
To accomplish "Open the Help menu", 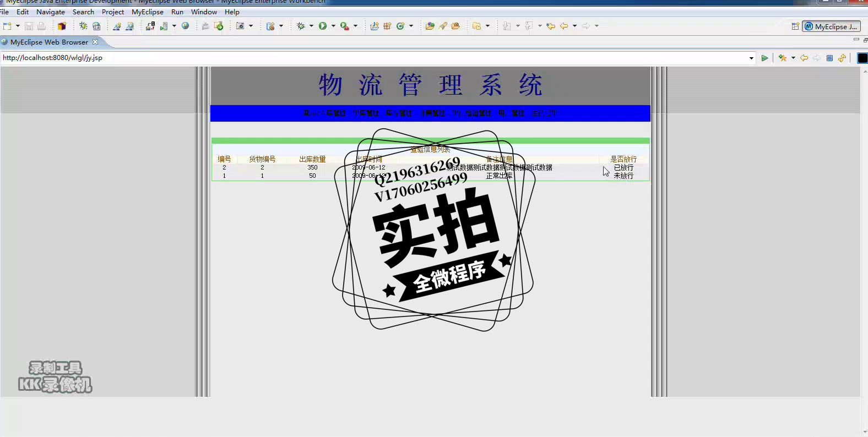I will click(x=232, y=12).
